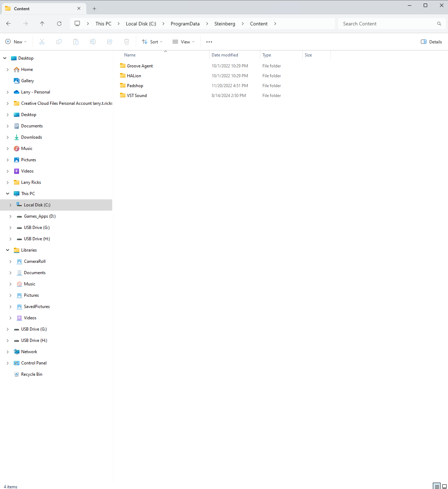Collapse the This PC tree node
Screen dimensions: 448x489
tap(7, 194)
